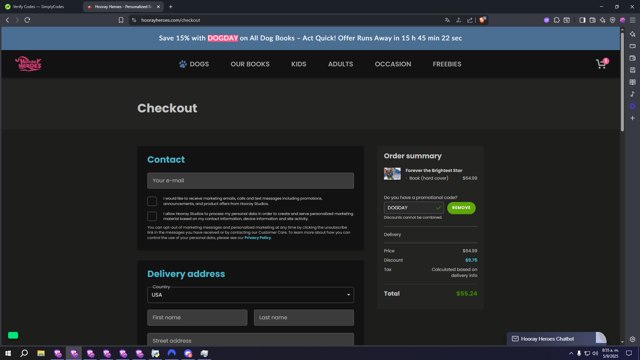Open sidebar settings gear at bottom right
Image resolution: width=640 pixels, height=360 pixels.
632,339
